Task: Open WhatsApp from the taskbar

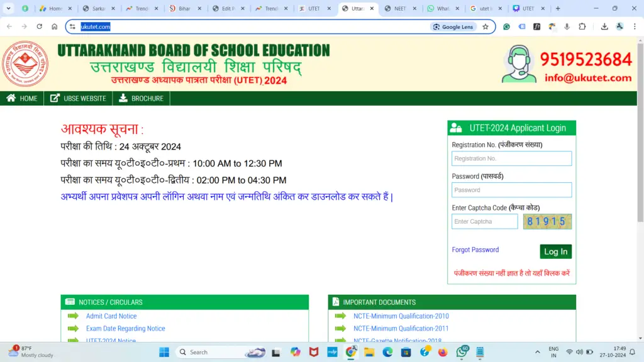Action: tap(462, 352)
